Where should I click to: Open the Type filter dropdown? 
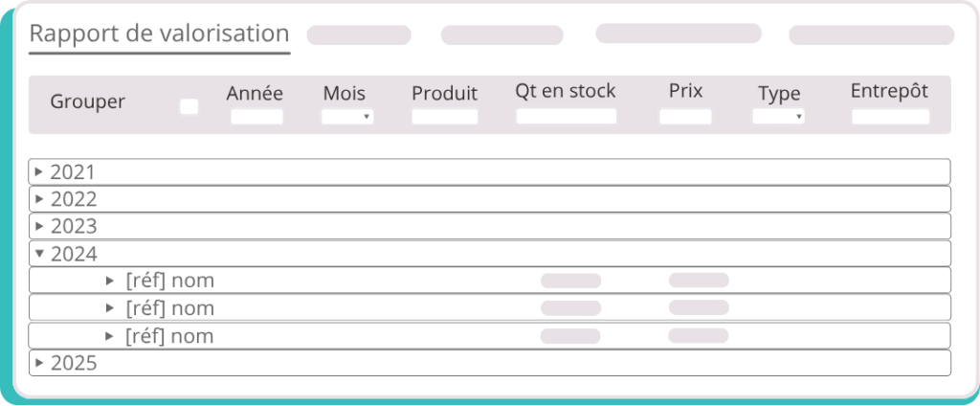778,117
